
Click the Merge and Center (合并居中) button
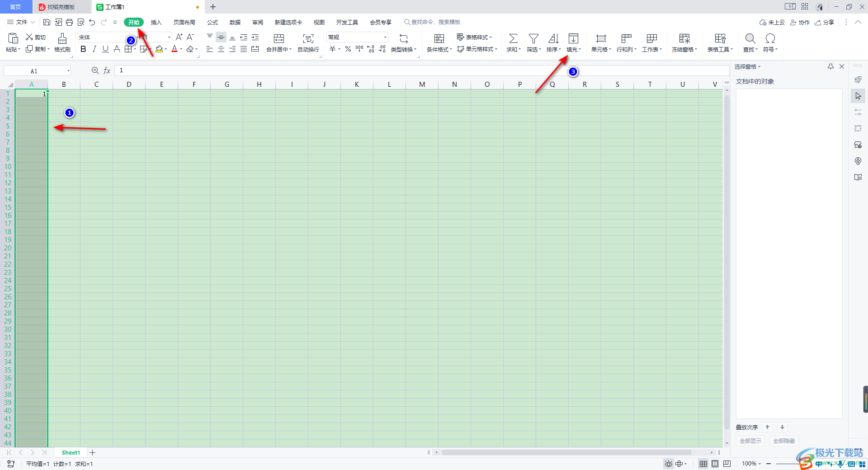pos(279,43)
